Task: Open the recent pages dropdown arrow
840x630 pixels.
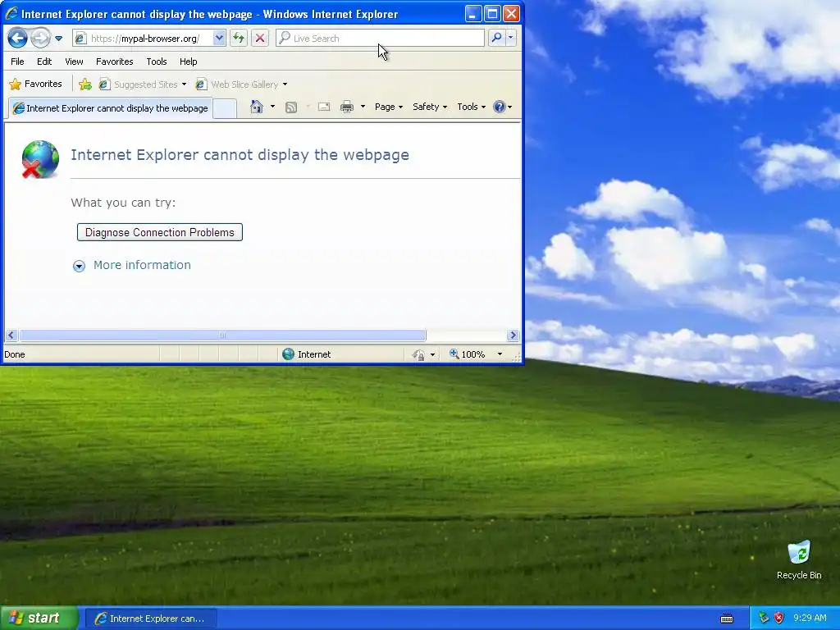Action: (x=59, y=39)
